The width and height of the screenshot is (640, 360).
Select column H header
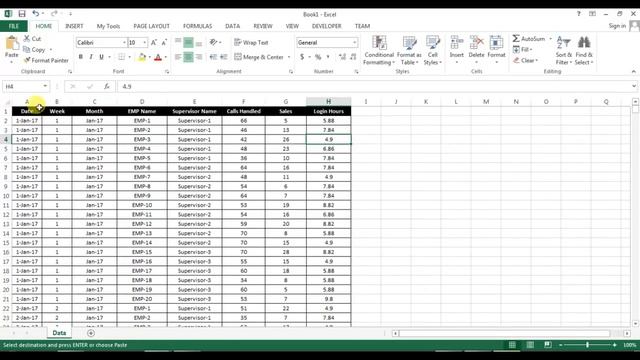329,102
